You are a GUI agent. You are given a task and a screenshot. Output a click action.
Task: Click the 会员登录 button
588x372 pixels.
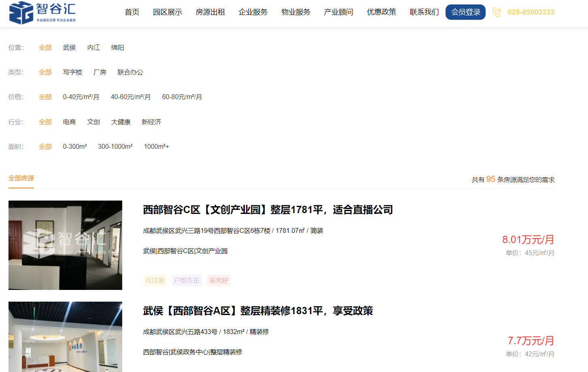pos(465,12)
